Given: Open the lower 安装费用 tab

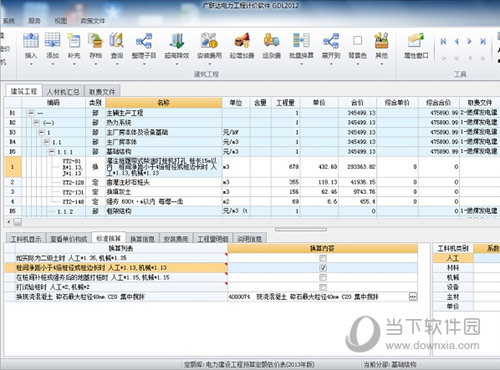Looking at the screenshot, I should click(x=176, y=239).
